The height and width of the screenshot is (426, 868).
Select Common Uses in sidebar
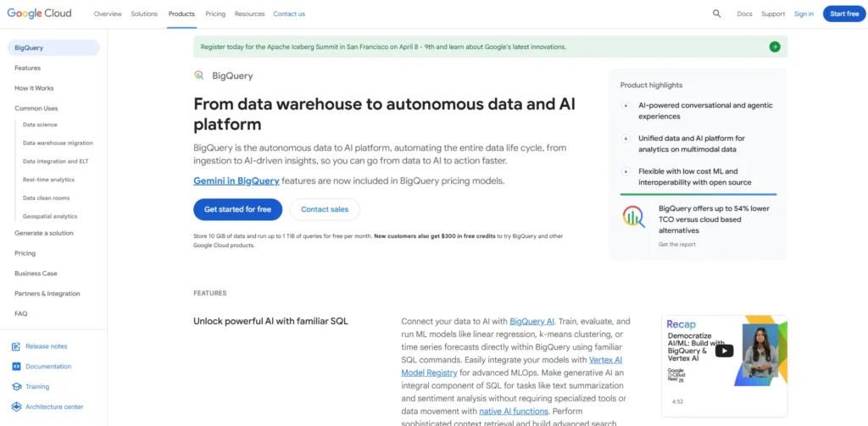pyautogui.click(x=36, y=108)
